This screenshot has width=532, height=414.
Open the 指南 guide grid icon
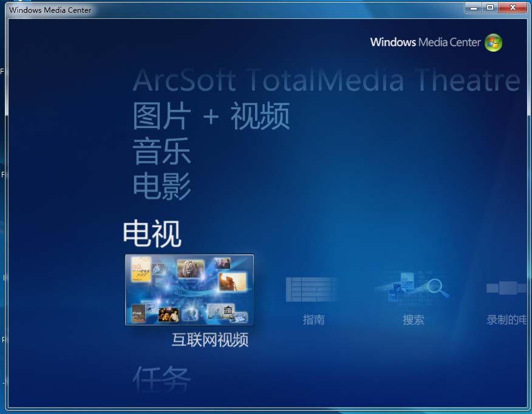click(311, 290)
